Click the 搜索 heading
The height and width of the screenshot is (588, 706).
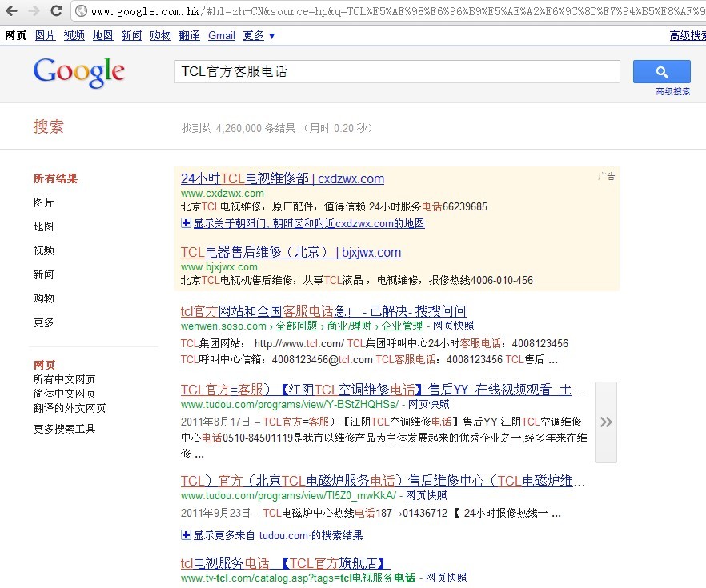click(x=49, y=126)
